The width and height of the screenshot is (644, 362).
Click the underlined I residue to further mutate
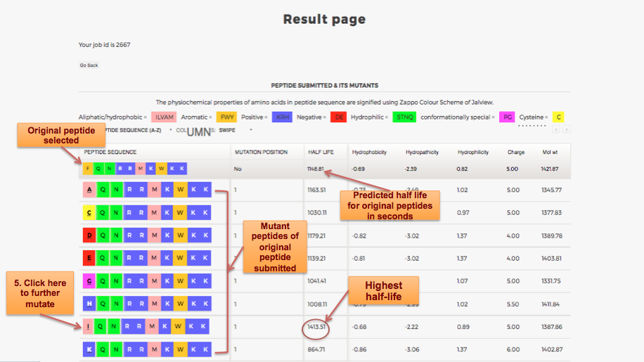pos(89,327)
